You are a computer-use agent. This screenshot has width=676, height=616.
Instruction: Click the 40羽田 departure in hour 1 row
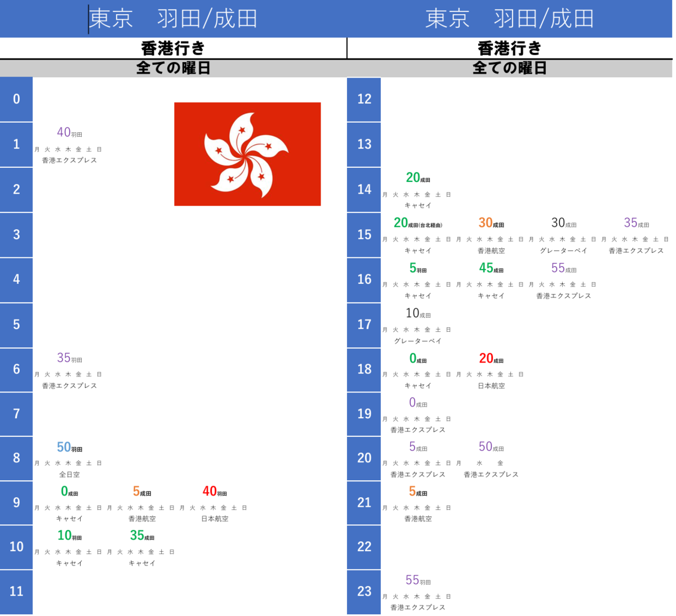point(69,132)
